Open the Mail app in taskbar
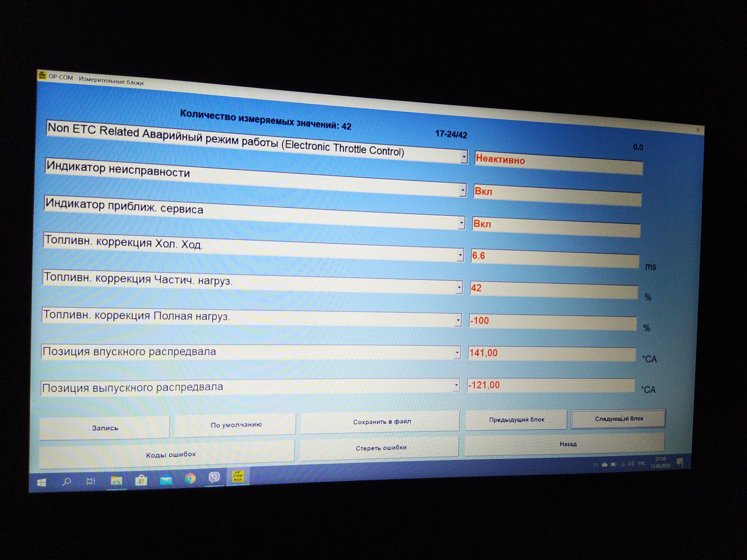The image size is (747, 560). click(166, 480)
